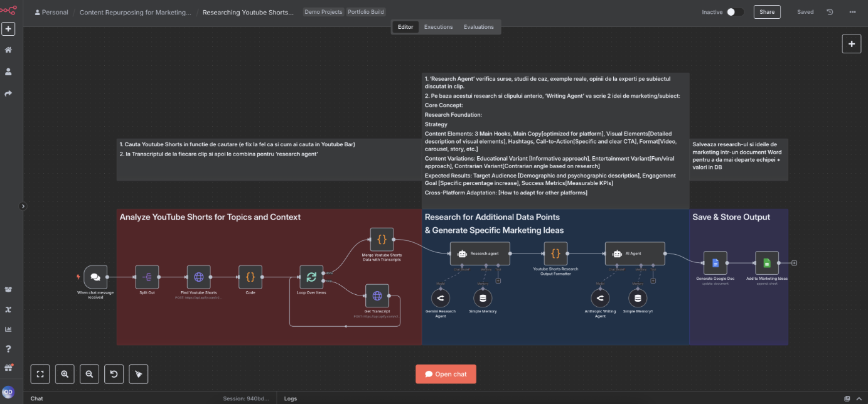Click the Share button

767,12
